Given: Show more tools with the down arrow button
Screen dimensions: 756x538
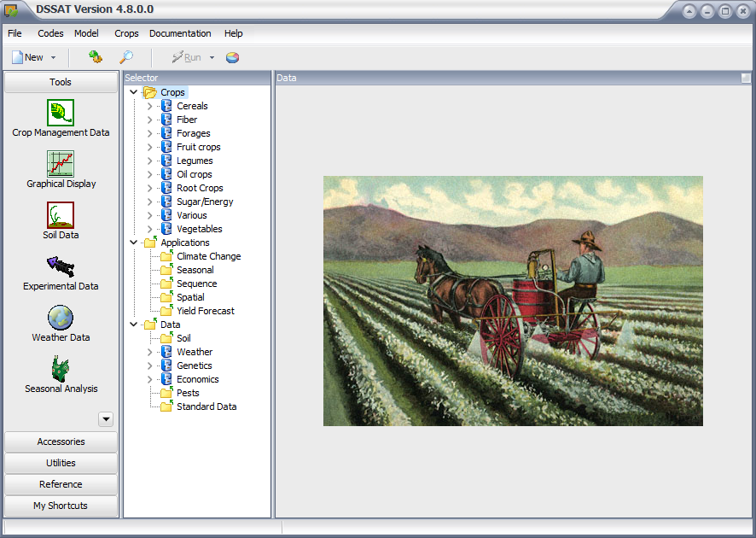Looking at the screenshot, I should pyautogui.click(x=106, y=418).
